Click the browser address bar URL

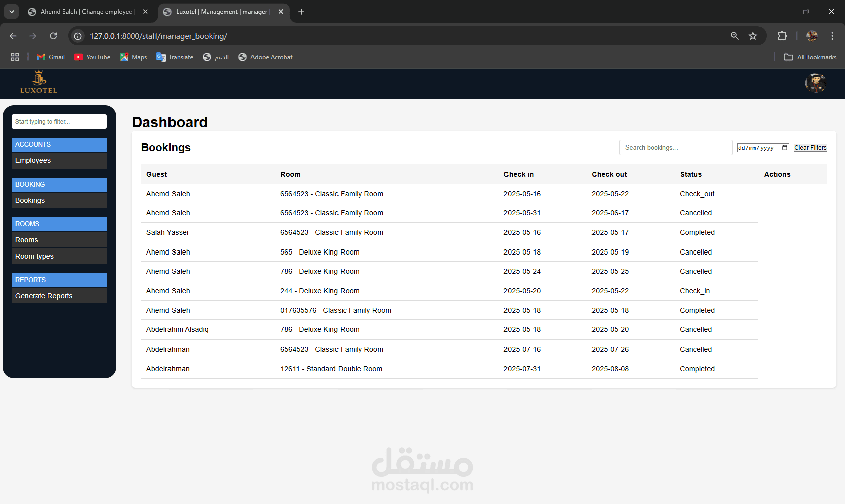coord(158,36)
